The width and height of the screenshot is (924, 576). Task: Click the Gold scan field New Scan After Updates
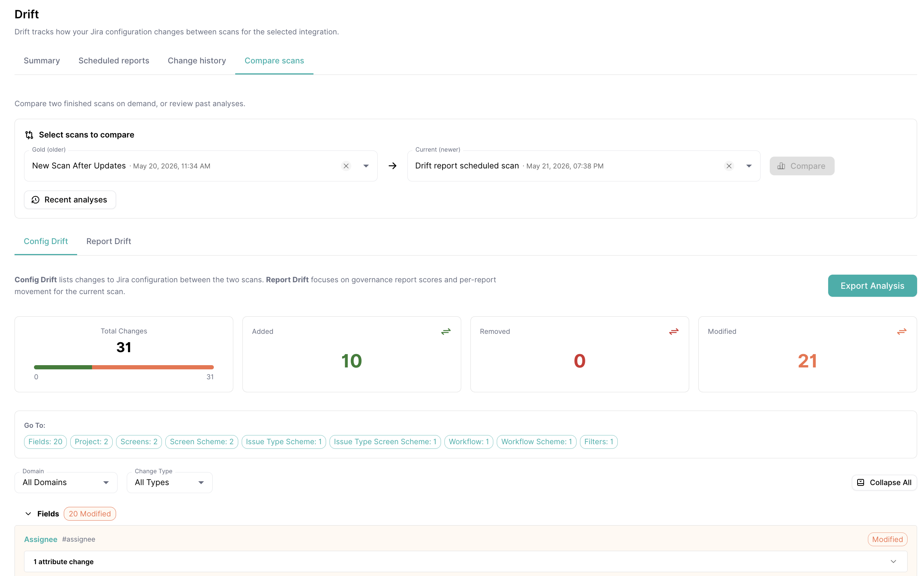pos(201,166)
